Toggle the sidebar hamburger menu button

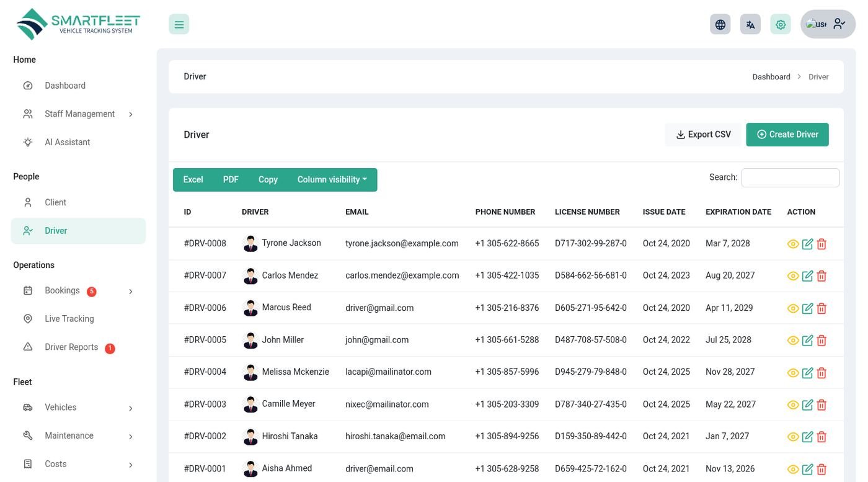click(x=179, y=24)
